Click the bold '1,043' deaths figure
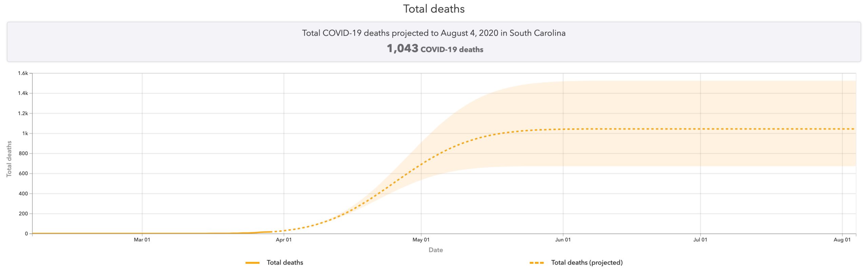Screen dimensions: 868x274 tap(402, 48)
